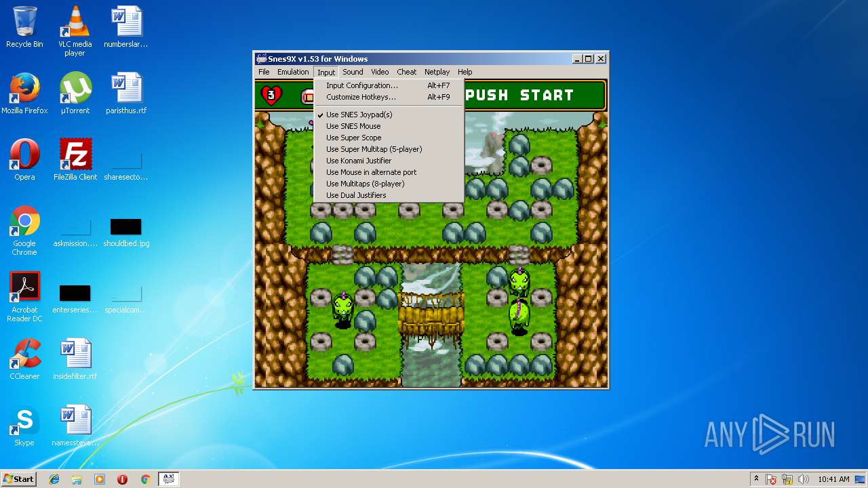Image resolution: width=868 pixels, height=488 pixels.
Task: Select numberslar Word document icon
Action: click(x=126, y=27)
